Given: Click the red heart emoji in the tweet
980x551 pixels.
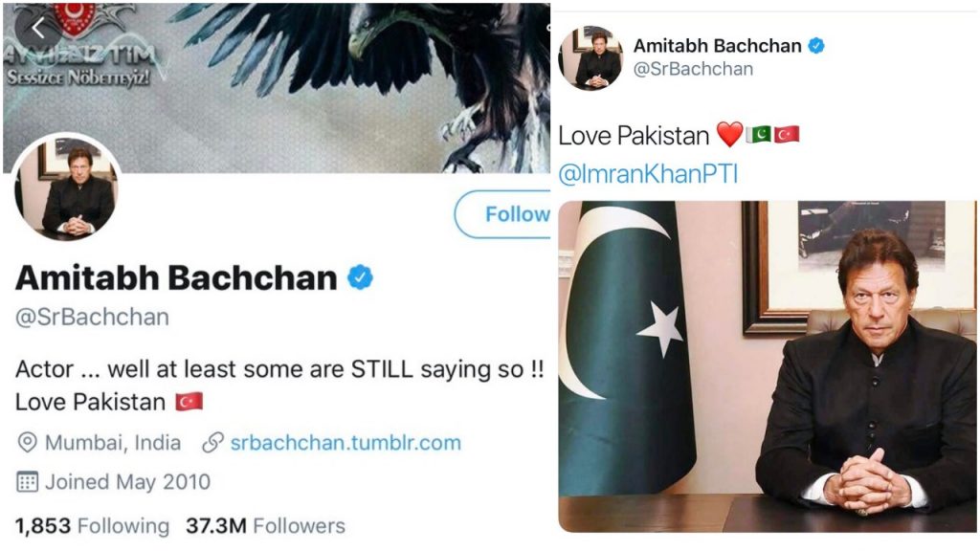Looking at the screenshot, I should 729,135.
